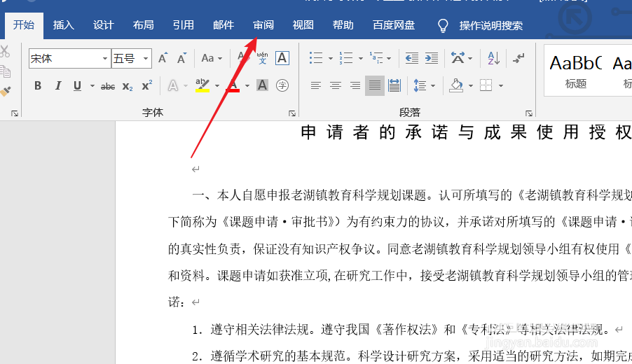This screenshot has width=632, height=364.
Task: Open font color dropdown arrow
Action: (247, 86)
